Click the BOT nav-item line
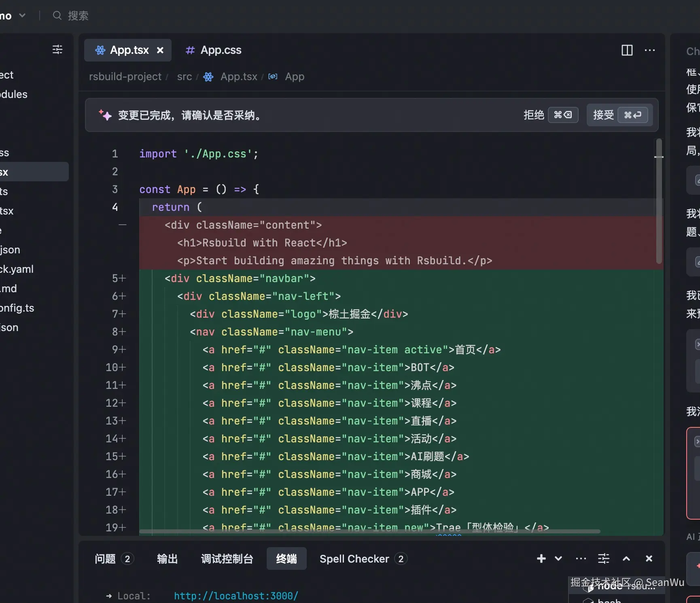The image size is (700, 603). [x=328, y=367]
